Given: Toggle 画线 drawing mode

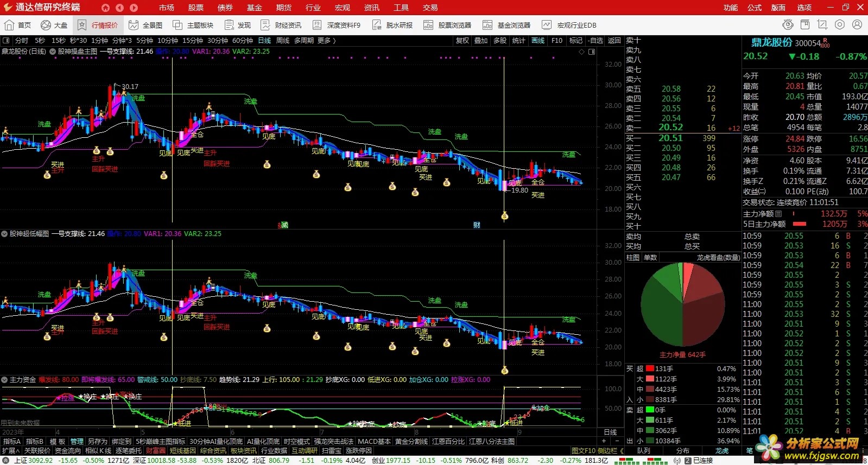Looking at the screenshot, I should click(x=538, y=41).
